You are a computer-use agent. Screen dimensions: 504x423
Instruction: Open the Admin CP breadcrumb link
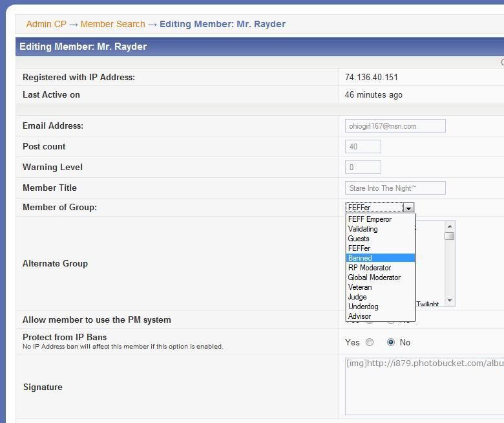(x=46, y=24)
